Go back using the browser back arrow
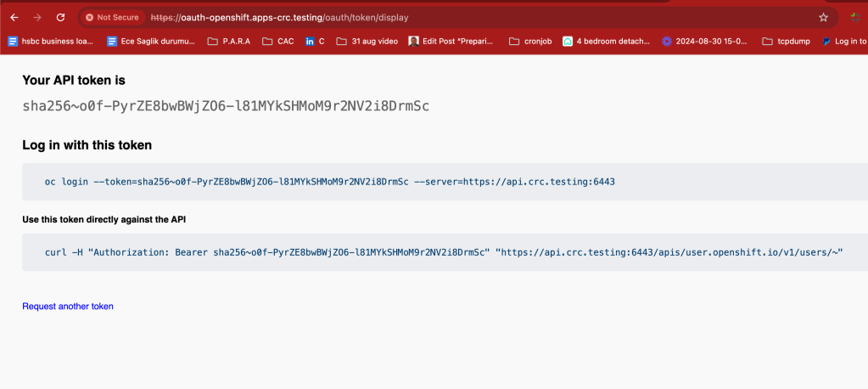 14,18
